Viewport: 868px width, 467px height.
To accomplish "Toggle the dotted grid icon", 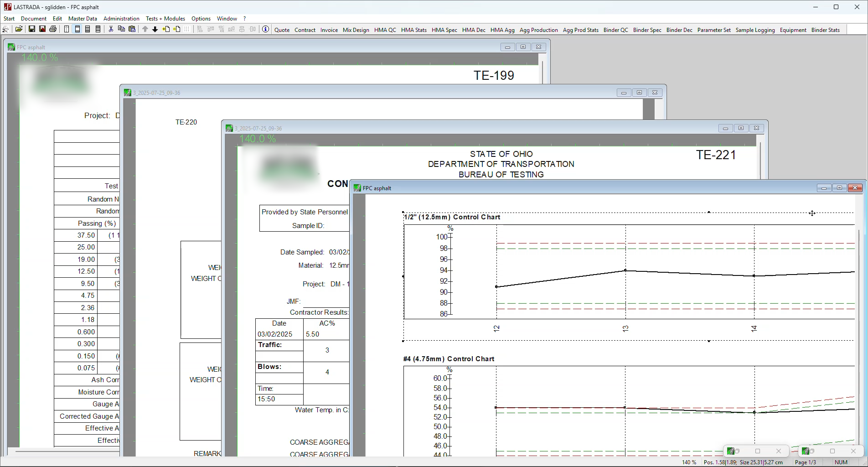I will coord(187,29).
